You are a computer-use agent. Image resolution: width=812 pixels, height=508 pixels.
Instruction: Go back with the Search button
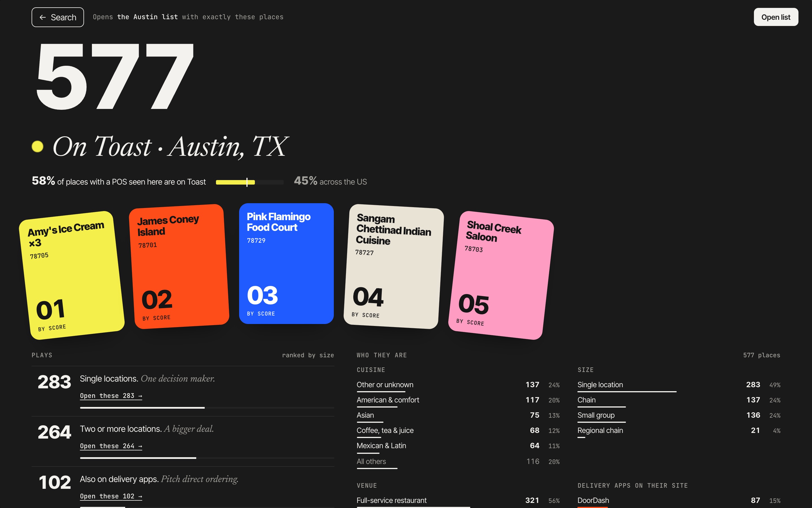(x=58, y=17)
